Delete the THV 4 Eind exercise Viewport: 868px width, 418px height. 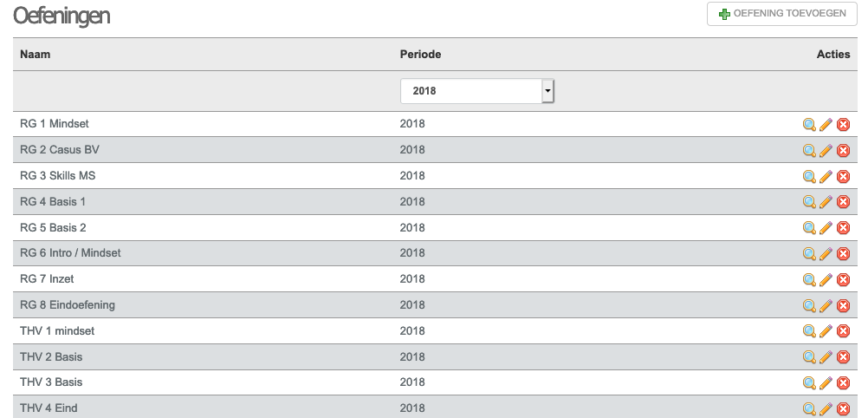(843, 409)
